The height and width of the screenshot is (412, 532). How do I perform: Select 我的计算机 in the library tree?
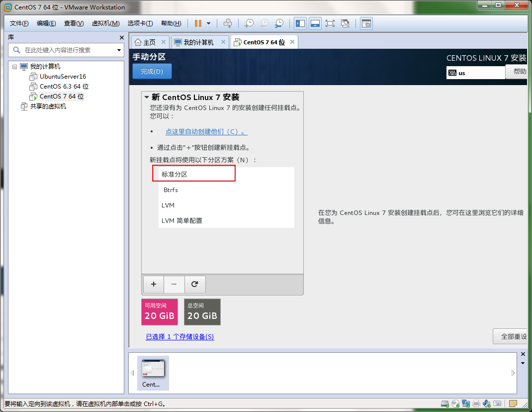pos(45,67)
